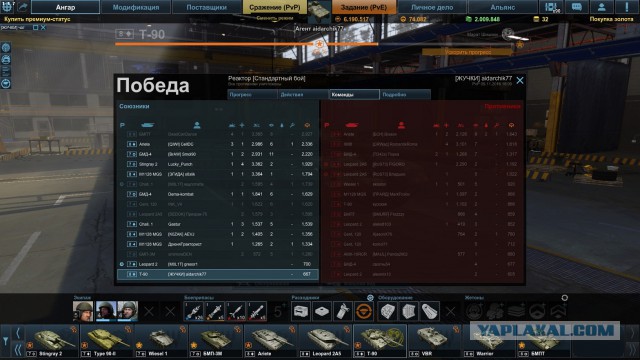Close the Победа results window

coord(520,81)
